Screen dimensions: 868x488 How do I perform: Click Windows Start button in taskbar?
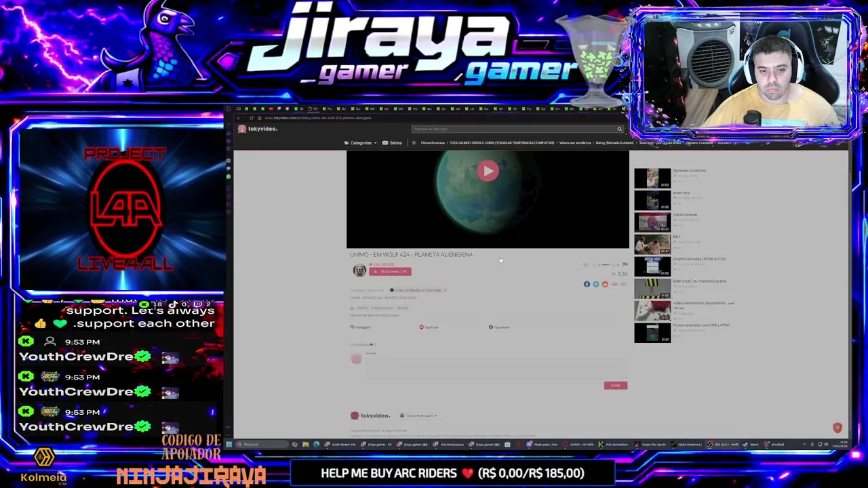229,445
